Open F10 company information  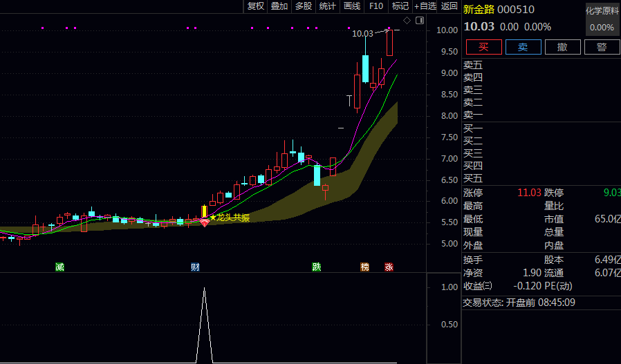[x=376, y=6]
